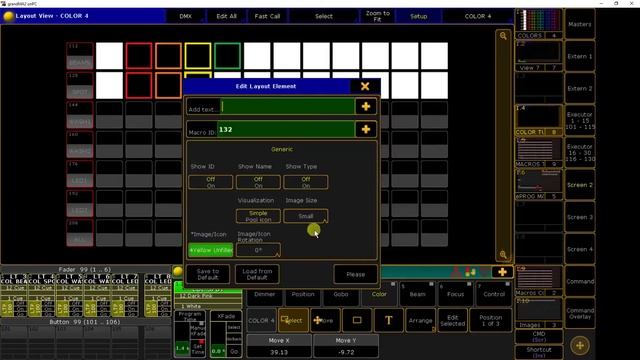Choose the rectangle frame tool
The width and height of the screenshot is (640, 360).
[357, 320]
